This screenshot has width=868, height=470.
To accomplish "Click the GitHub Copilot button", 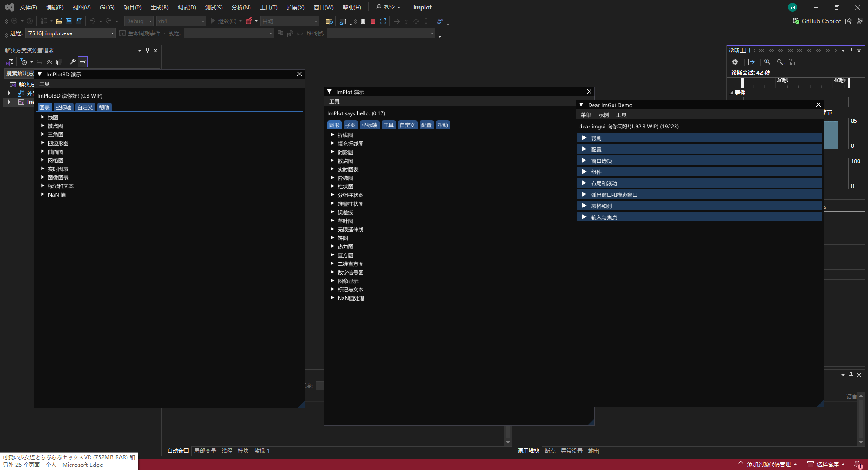I will tap(816, 21).
